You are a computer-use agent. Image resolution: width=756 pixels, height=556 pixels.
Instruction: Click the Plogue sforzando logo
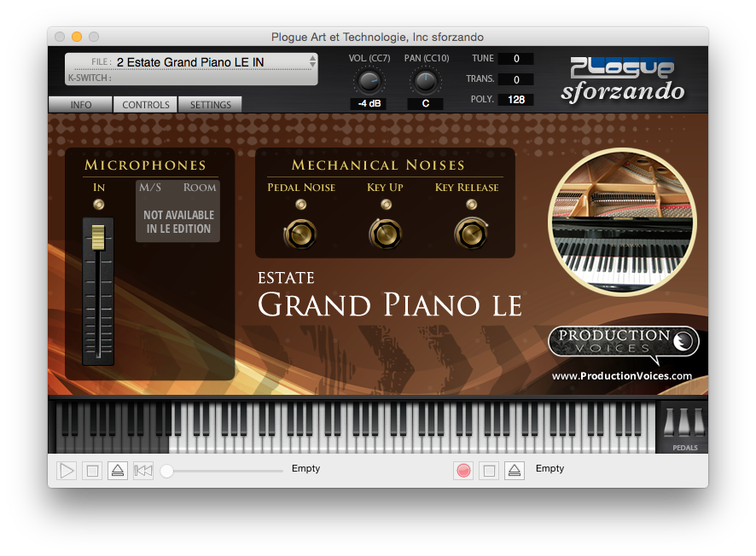click(622, 80)
